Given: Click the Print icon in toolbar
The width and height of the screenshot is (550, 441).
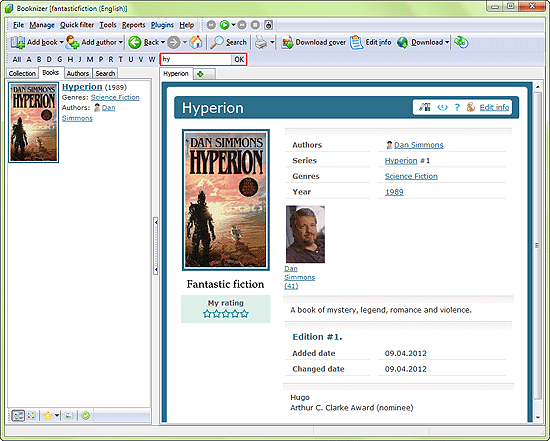Looking at the screenshot, I should (261, 43).
